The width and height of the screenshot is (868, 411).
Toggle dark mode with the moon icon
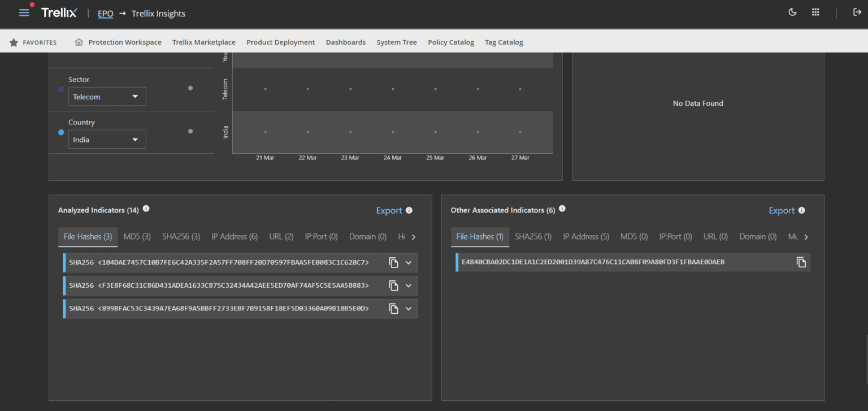tap(792, 11)
